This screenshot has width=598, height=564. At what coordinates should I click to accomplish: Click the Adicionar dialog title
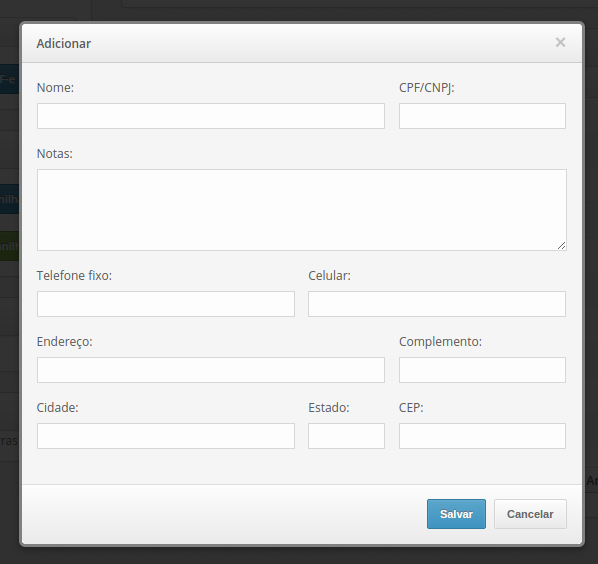[x=64, y=43]
